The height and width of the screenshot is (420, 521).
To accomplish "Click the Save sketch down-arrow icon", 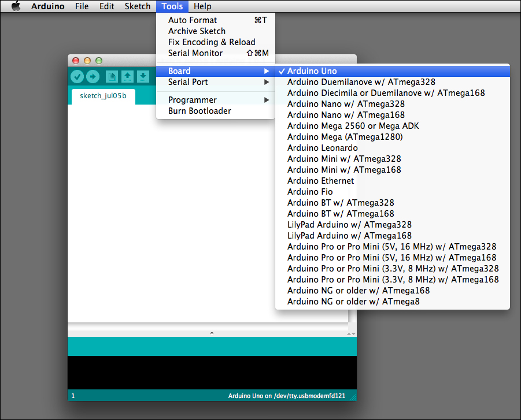I will pos(142,77).
